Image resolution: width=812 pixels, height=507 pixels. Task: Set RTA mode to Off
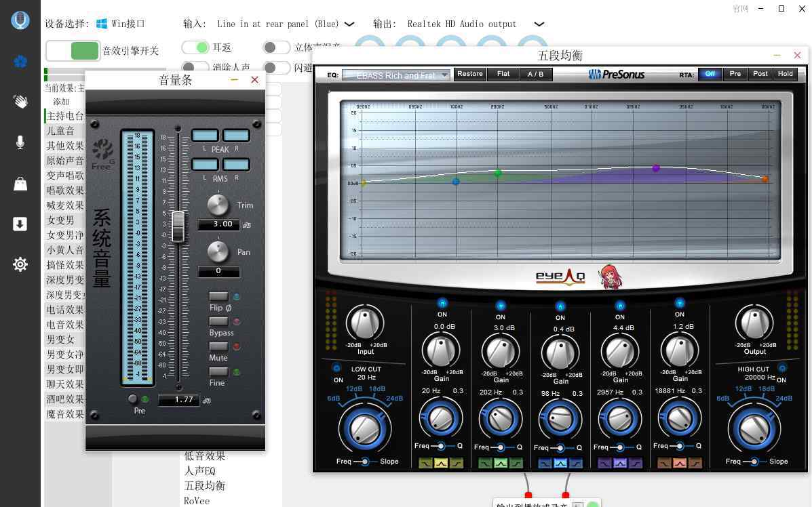pyautogui.click(x=710, y=74)
